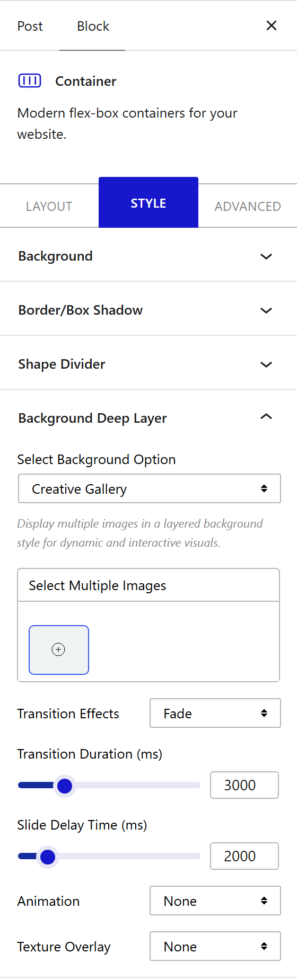297x980 pixels.
Task: Click the 'Display multiple images' help text
Action: (140, 533)
